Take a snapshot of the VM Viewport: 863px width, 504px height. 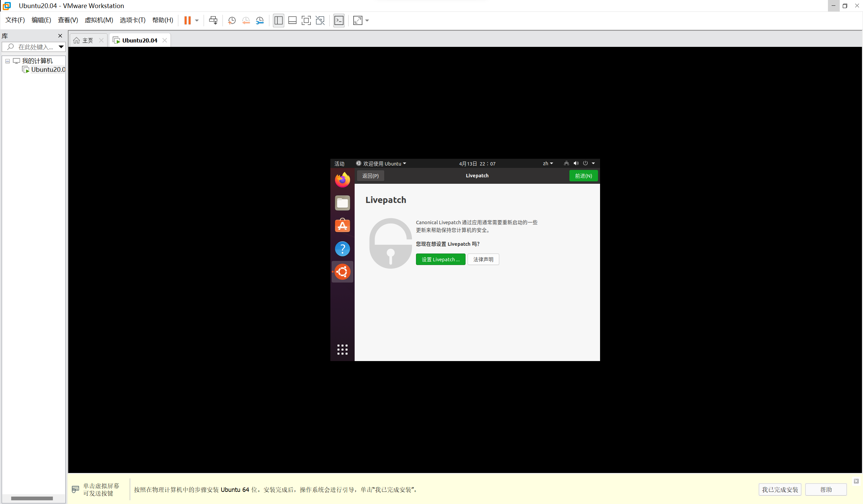[232, 21]
